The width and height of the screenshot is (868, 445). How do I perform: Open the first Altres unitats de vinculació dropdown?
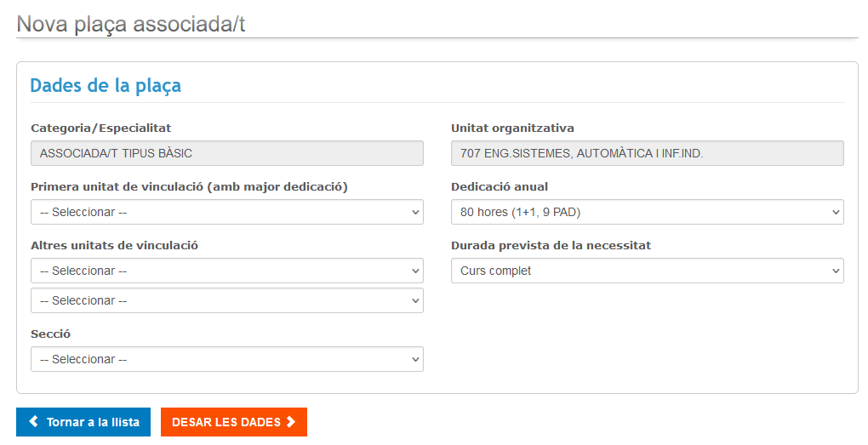(x=226, y=271)
